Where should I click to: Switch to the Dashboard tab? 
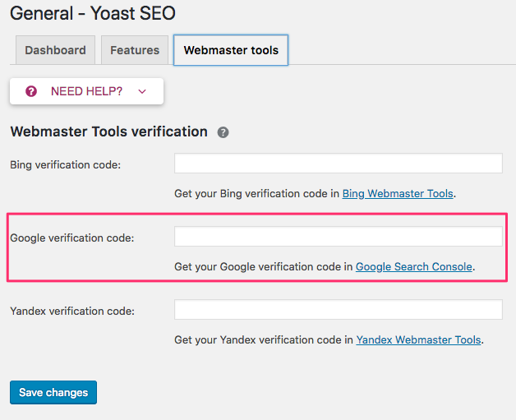[x=55, y=50]
